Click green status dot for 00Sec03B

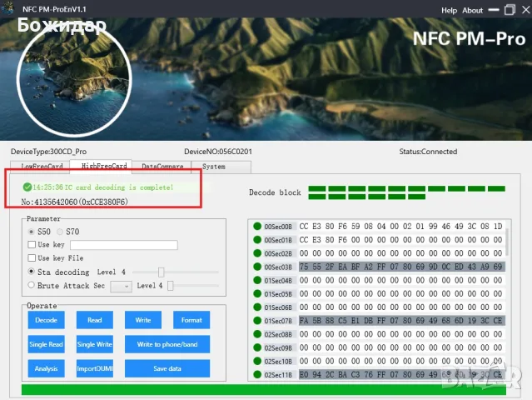[x=257, y=267]
